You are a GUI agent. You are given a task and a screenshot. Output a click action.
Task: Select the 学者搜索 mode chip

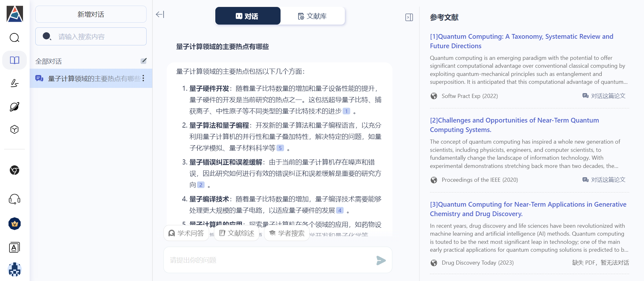pyautogui.click(x=287, y=233)
